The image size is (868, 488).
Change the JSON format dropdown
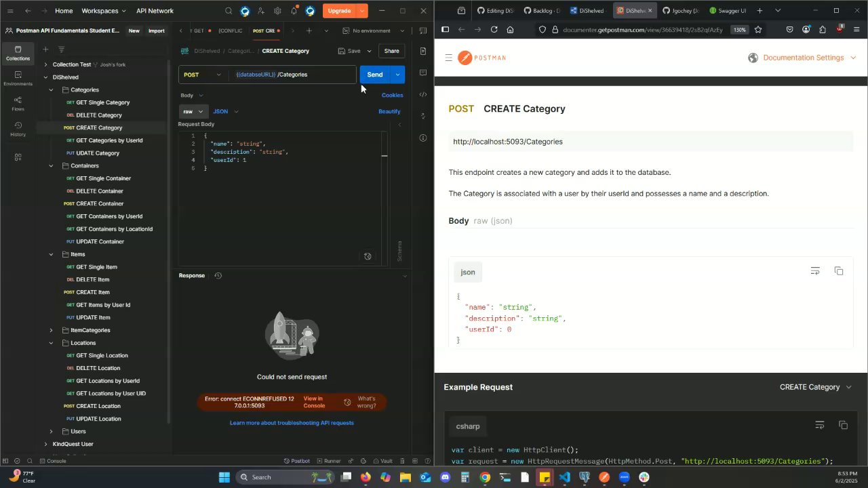click(226, 111)
